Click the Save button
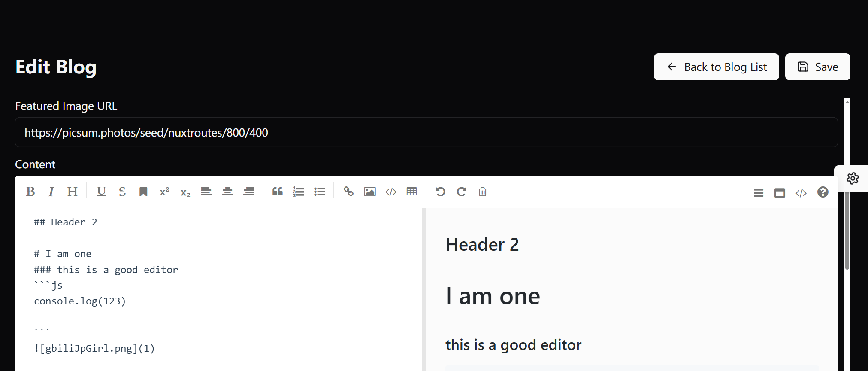 click(x=817, y=67)
